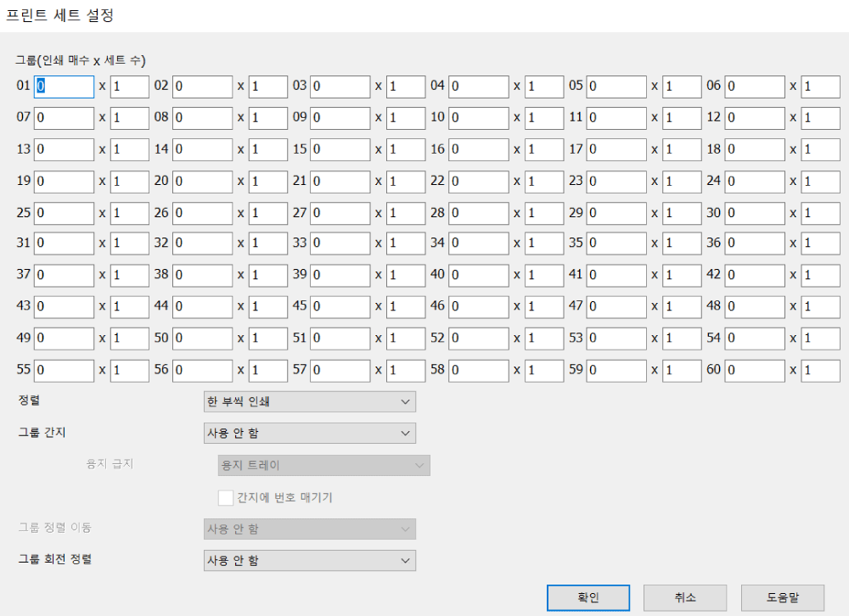Focus group 52 print count field
The image size is (849, 616).
[478, 338]
